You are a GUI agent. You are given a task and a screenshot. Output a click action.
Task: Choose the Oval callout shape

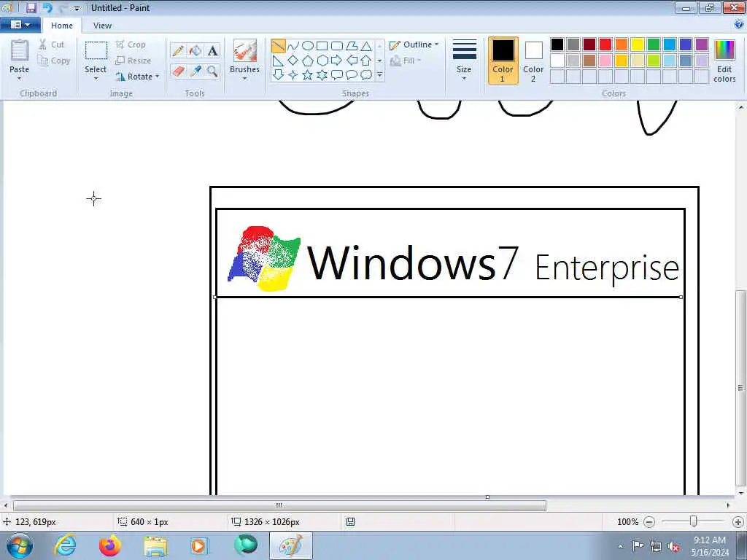click(352, 75)
